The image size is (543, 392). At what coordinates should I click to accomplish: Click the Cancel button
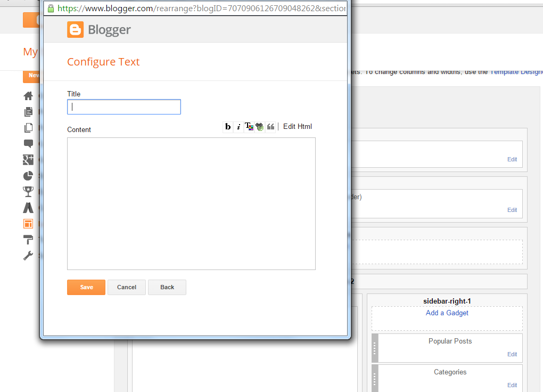coord(126,287)
